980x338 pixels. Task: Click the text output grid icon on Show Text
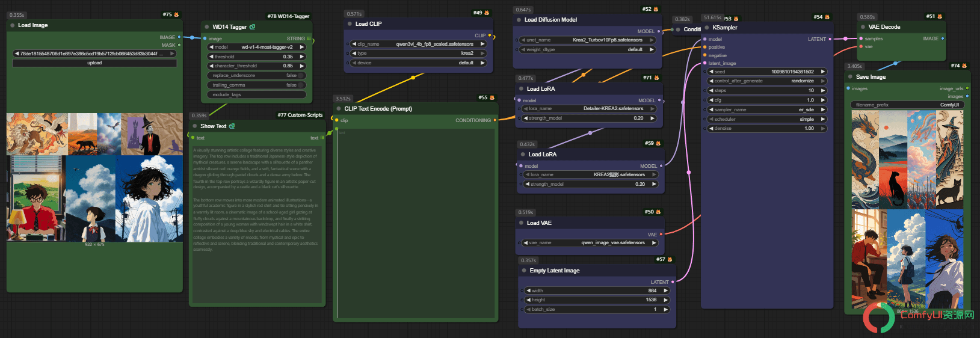tap(322, 138)
